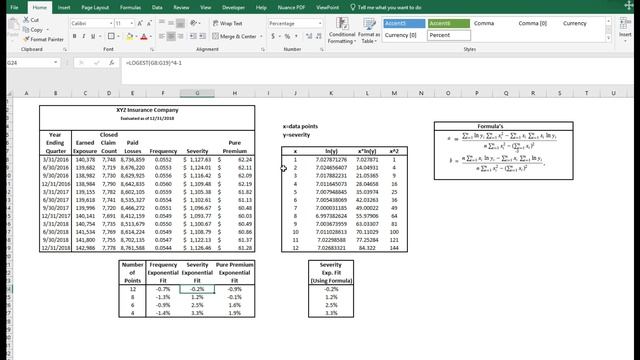Click the Middle Align icon

(171, 23)
